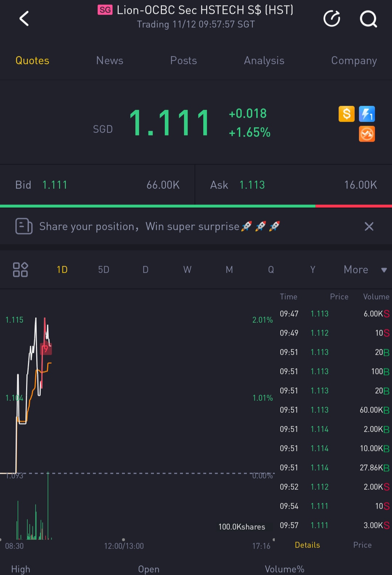The width and height of the screenshot is (392, 575).
Task: Tap the 100.0Kshares volume label
Action: (x=242, y=527)
